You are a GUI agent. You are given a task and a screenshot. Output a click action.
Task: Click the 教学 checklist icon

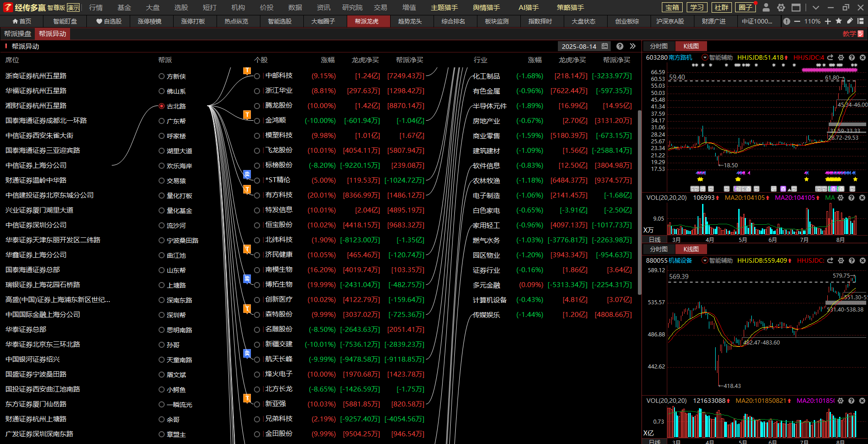860,34
